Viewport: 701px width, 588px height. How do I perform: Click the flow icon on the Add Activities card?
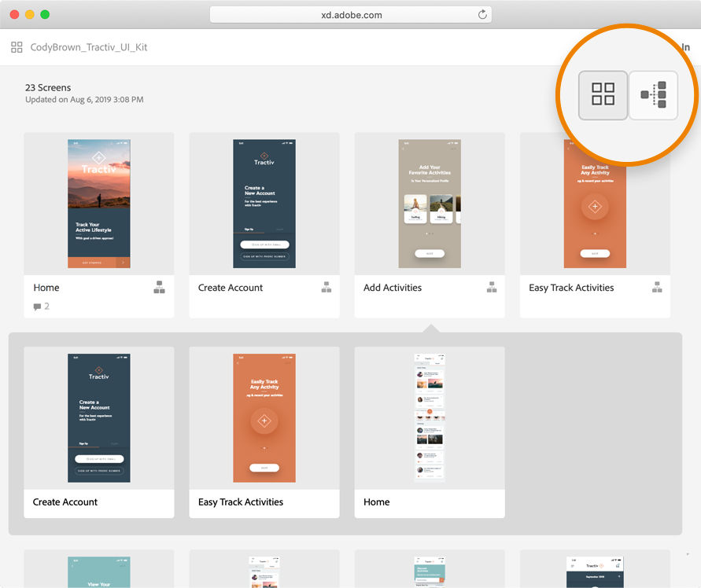[492, 288]
